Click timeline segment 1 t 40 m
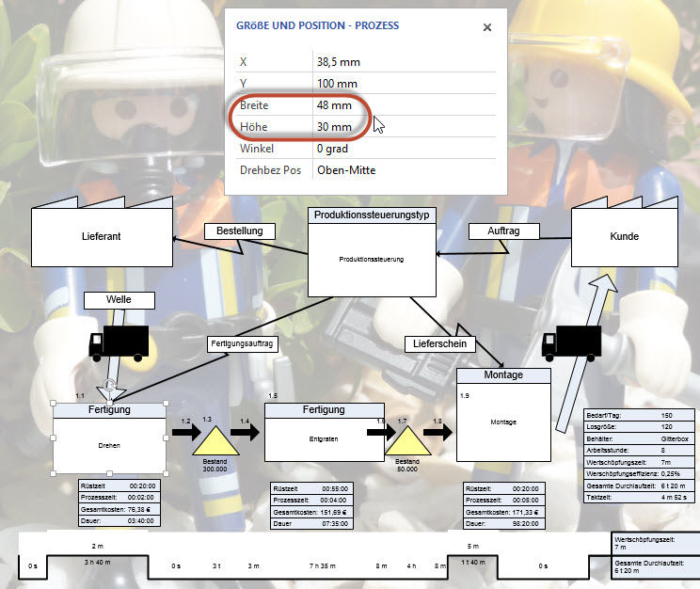The image size is (700, 589). [473, 563]
